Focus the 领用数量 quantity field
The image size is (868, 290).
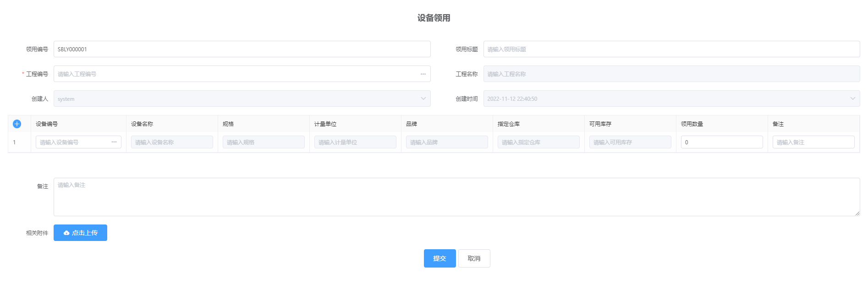(x=721, y=142)
